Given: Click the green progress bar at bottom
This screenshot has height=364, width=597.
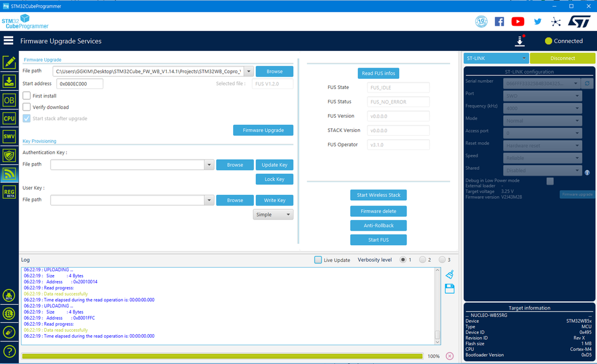Looking at the screenshot, I should pos(222,356).
